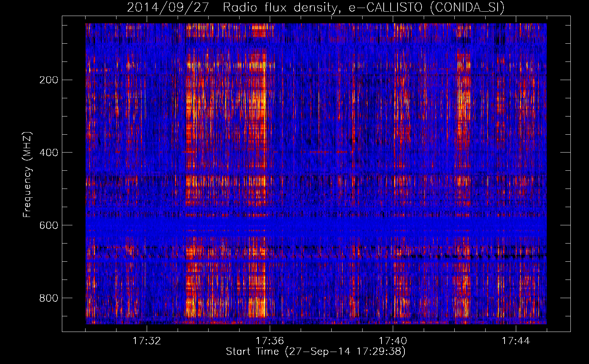Click the 600 frequency tick label
This screenshot has width=589, height=364.
pyautogui.click(x=49, y=225)
